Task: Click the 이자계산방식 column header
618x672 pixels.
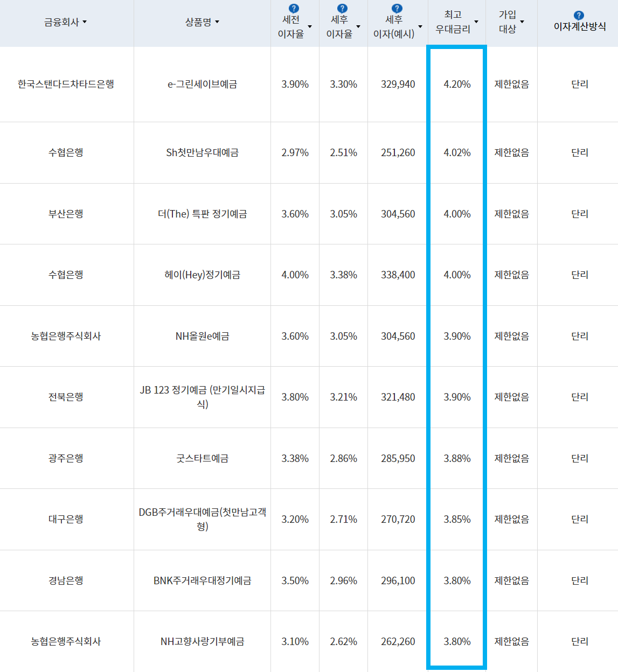Action: click(580, 26)
